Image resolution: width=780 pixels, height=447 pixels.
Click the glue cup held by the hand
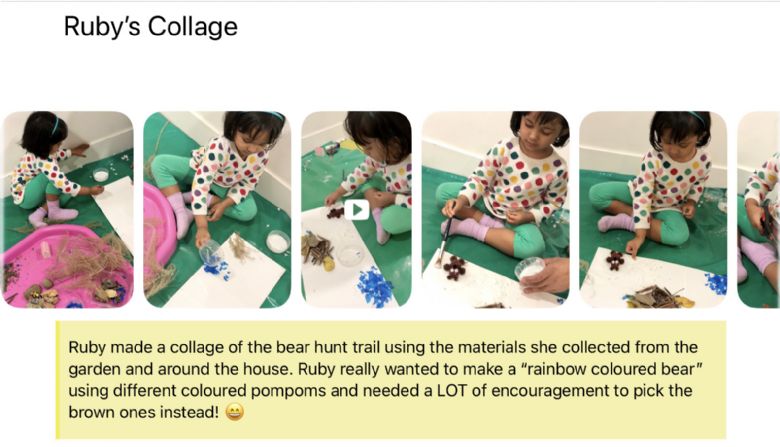click(529, 270)
